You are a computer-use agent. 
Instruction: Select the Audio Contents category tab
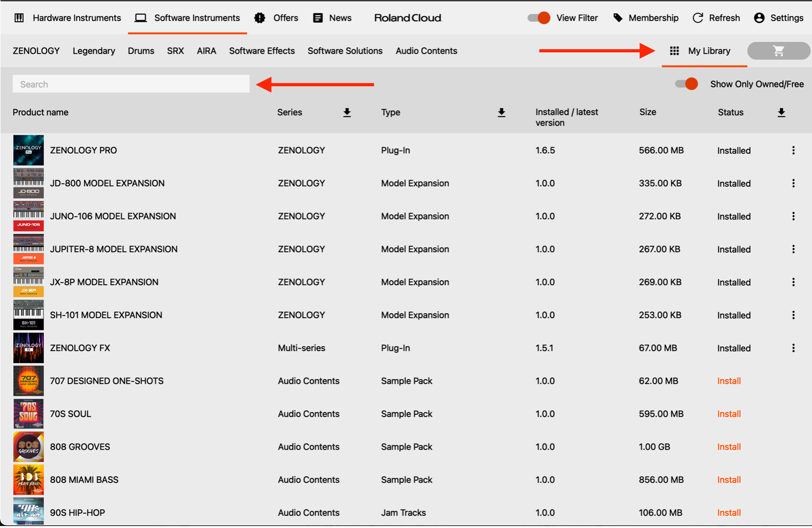click(426, 51)
